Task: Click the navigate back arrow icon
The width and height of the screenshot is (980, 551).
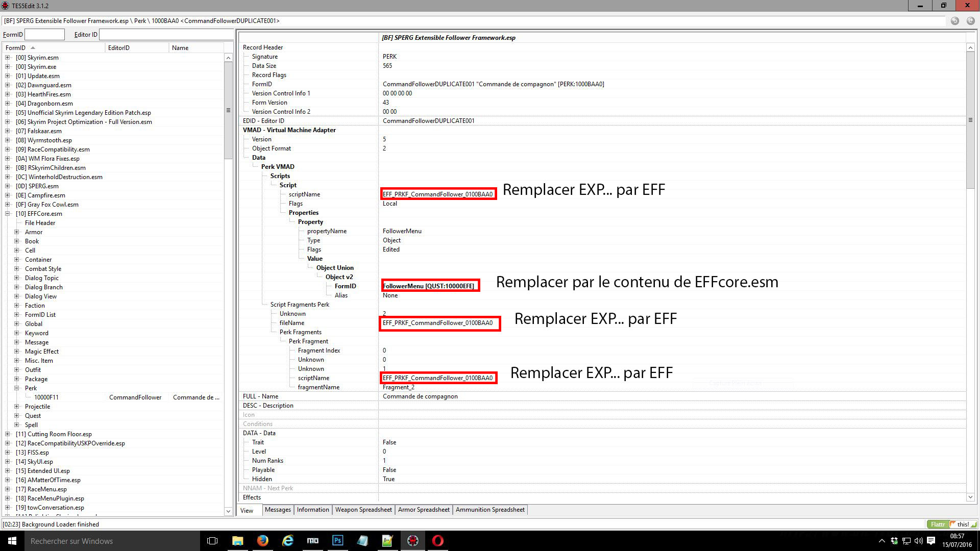Action: (x=955, y=21)
